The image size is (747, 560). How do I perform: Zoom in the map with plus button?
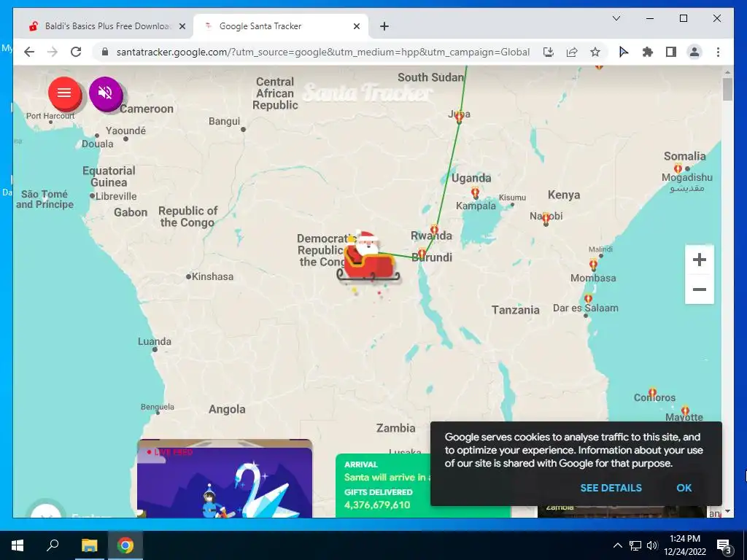(699, 260)
